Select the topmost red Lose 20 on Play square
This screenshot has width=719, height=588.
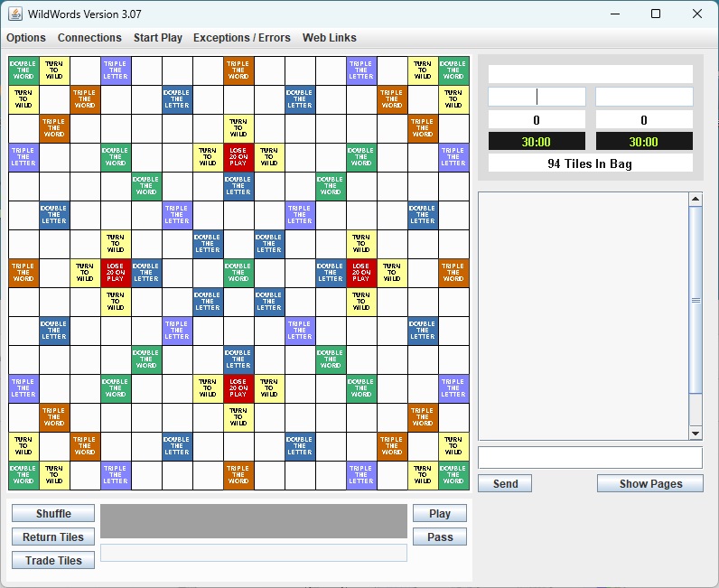[238, 157]
